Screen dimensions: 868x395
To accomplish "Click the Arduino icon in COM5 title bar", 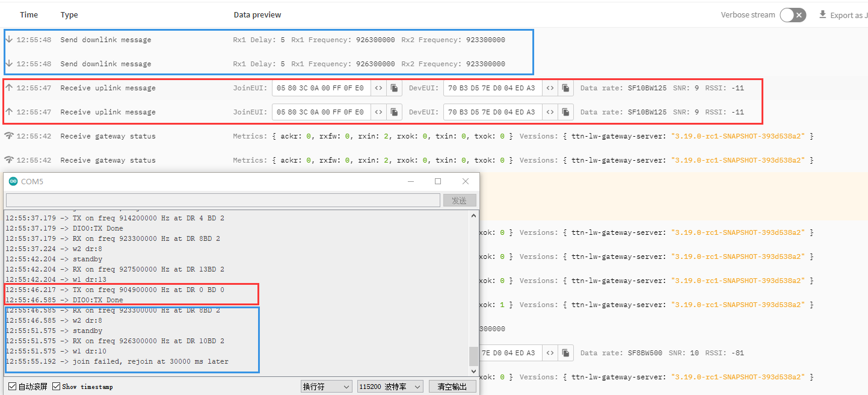I will 13,181.
